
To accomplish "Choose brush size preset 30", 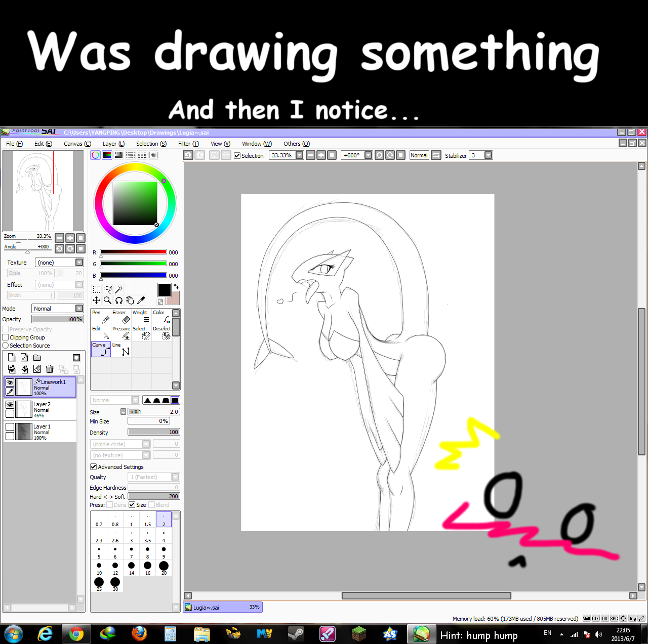I will 115,584.
